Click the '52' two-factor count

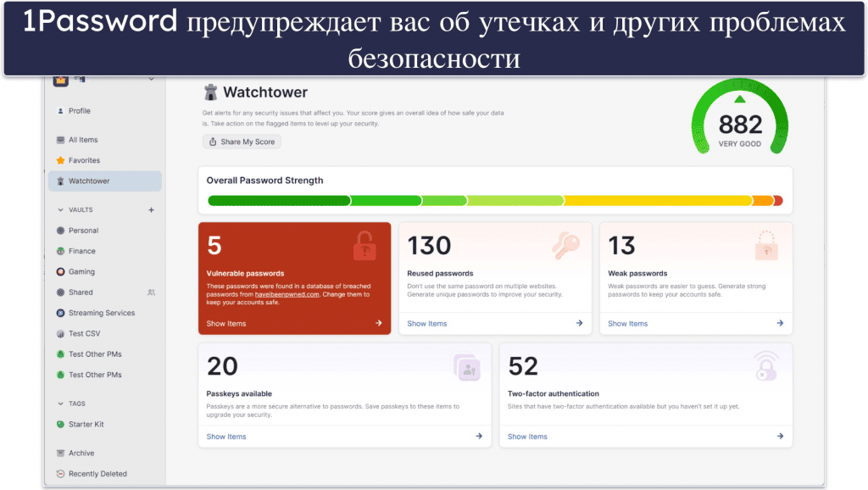[522, 366]
